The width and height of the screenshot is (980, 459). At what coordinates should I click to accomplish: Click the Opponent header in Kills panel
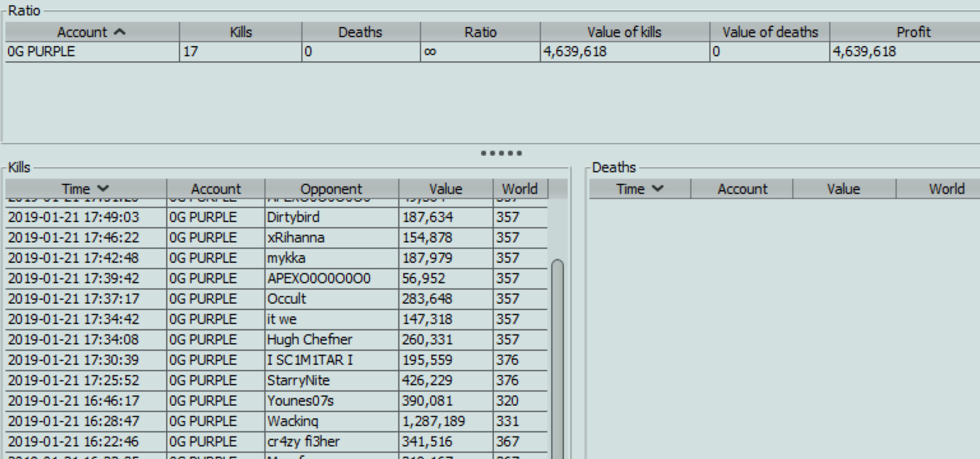click(332, 189)
